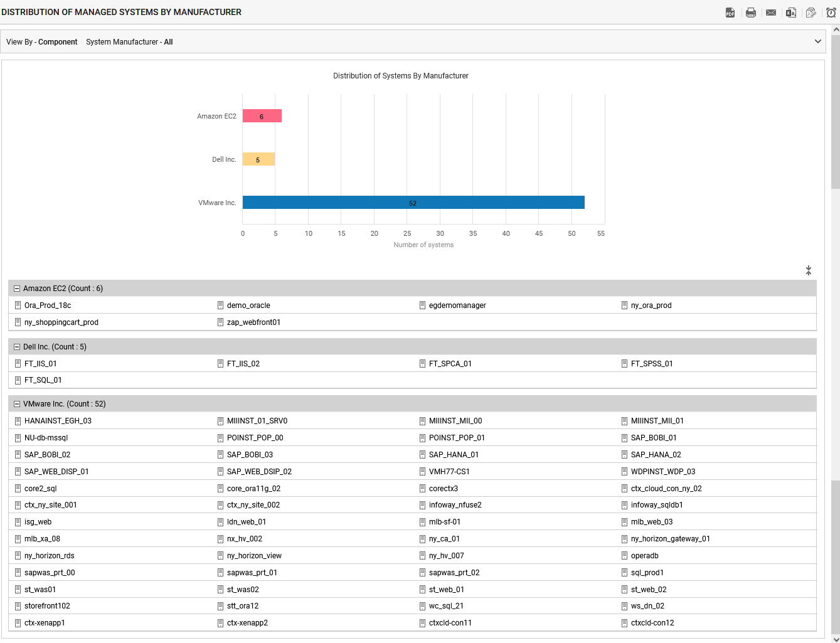Select the ctx_ny_site_001 entry
Viewport: 840px width, 643px height.
(51, 505)
